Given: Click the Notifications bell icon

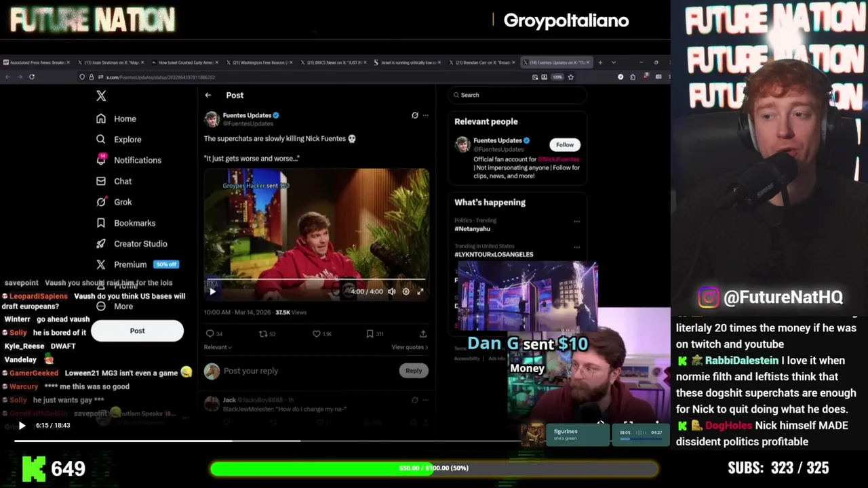Looking at the screenshot, I should (x=101, y=160).
